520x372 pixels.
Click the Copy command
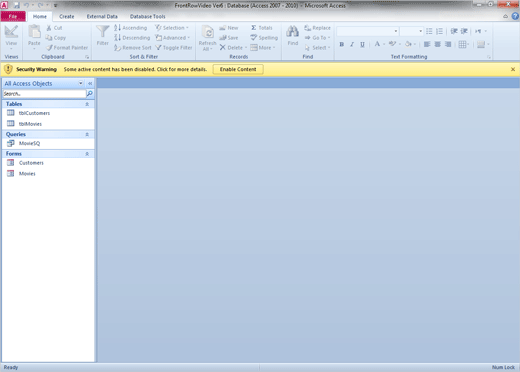[56, 38]
